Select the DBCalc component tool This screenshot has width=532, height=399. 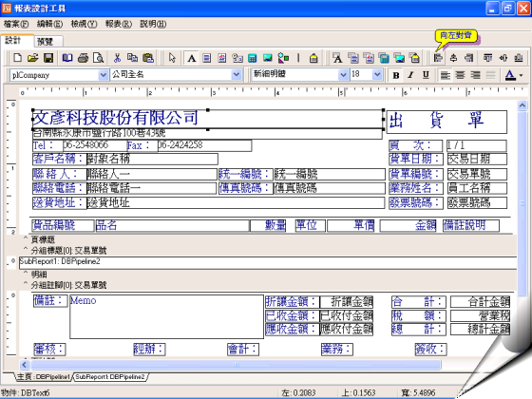pyautogui.click(x=384, y=58)
